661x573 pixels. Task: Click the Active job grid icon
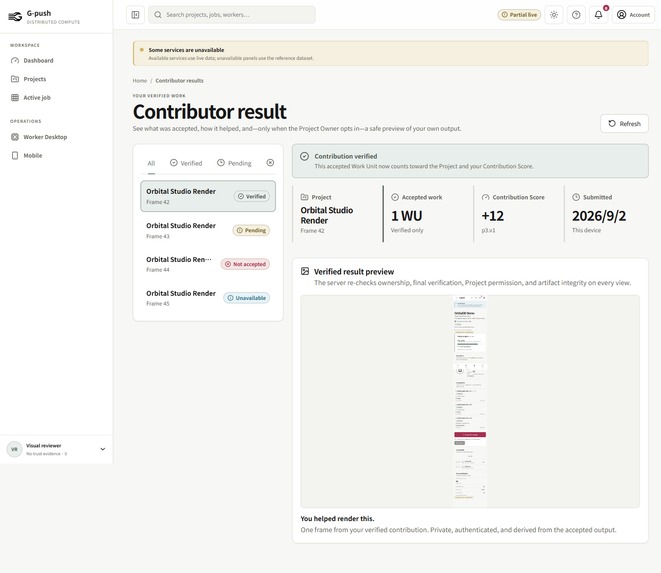click(15, 97)
